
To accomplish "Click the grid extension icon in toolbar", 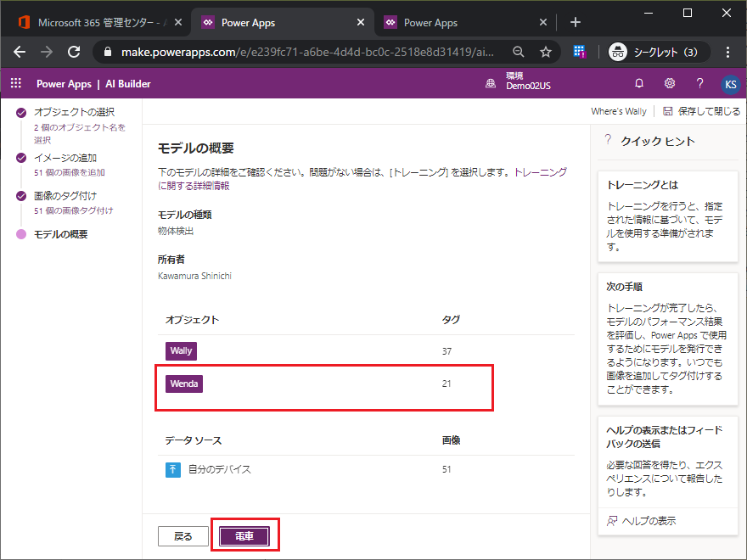I will pos(579,52).
